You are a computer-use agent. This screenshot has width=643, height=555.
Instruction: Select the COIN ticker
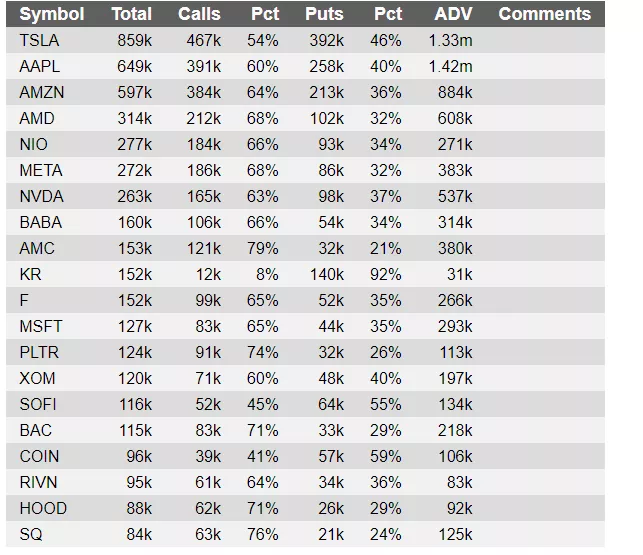(x=39, y=456)
